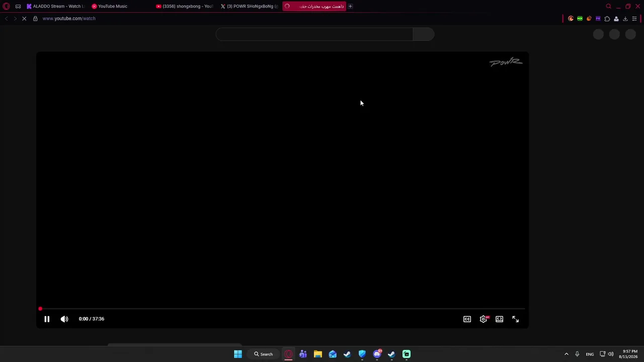
Task: Switch to the ALADDO Stream tab
Action: pos(55,6)
